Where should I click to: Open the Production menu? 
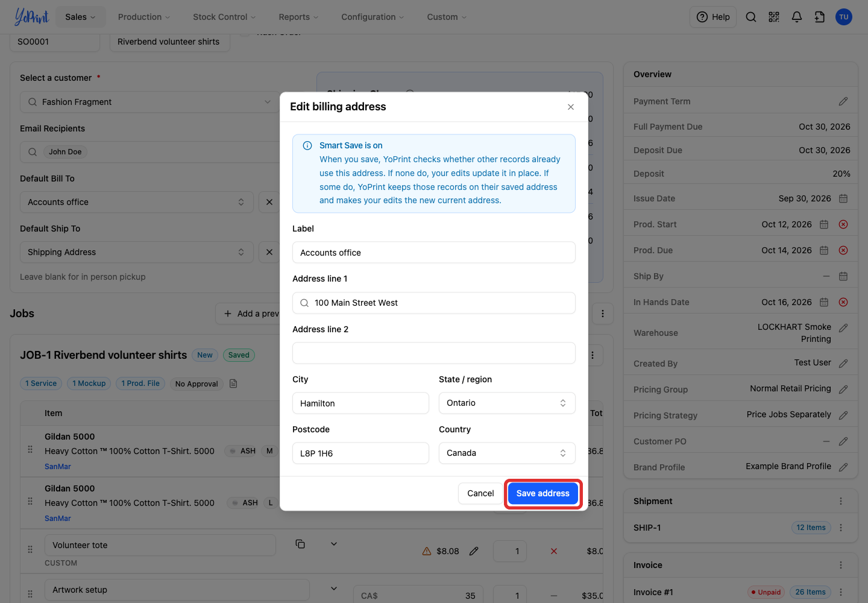tap(144, 17)
